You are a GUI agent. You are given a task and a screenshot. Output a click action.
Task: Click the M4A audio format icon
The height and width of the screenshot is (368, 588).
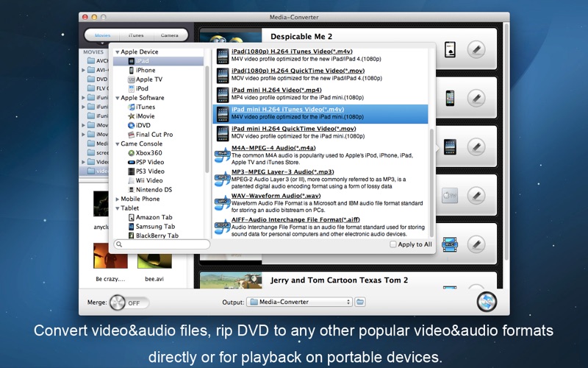(x=222, y=155)
